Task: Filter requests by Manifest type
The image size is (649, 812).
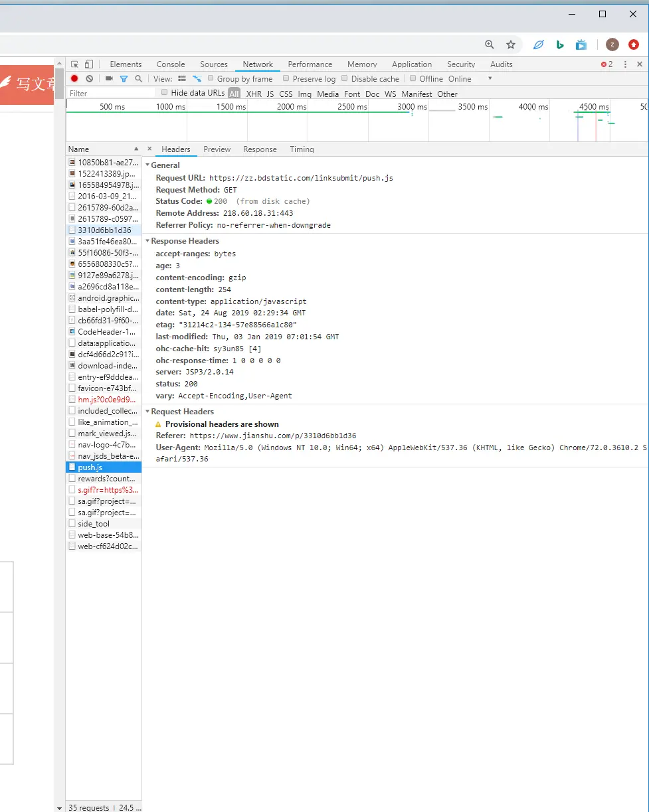Action: pyautogui.click(x=417, y=94)
